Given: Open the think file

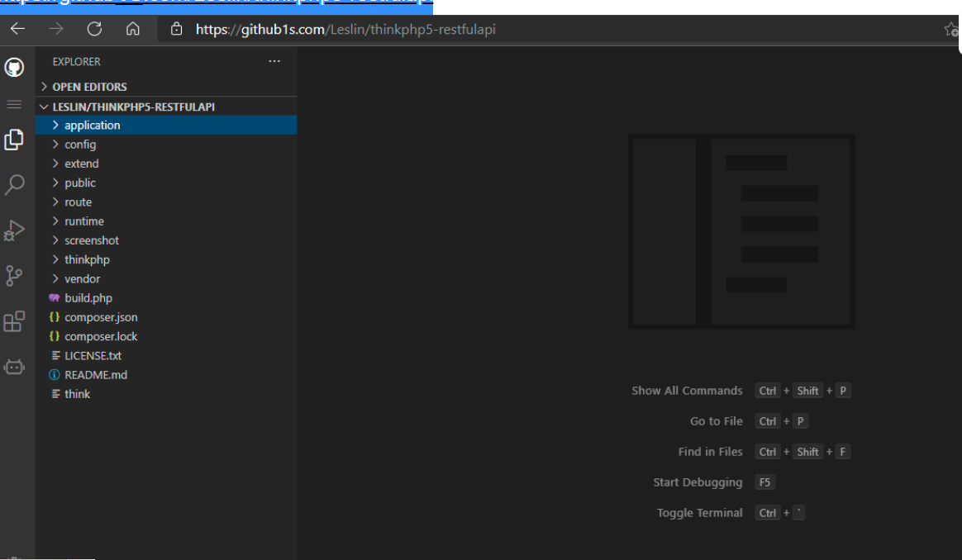Looking at the screenshot, I should (x=78, y=394).
